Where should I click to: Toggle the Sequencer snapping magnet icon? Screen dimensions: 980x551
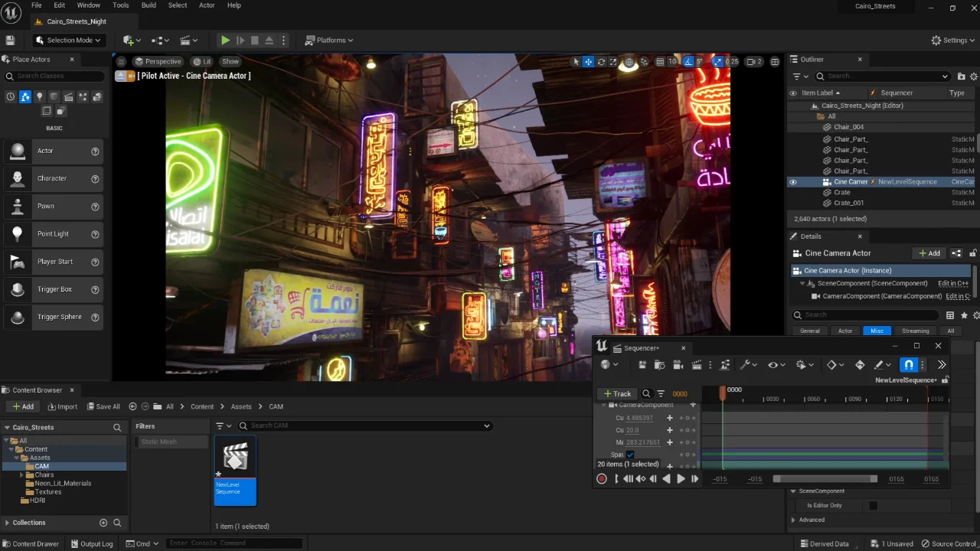pos(908,365)
